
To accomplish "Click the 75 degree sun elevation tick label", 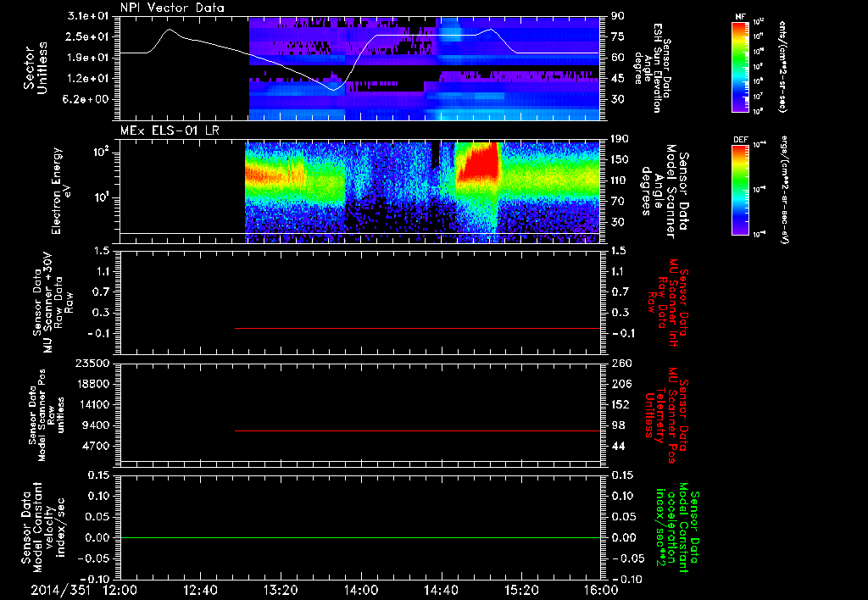I will [618, 36].
